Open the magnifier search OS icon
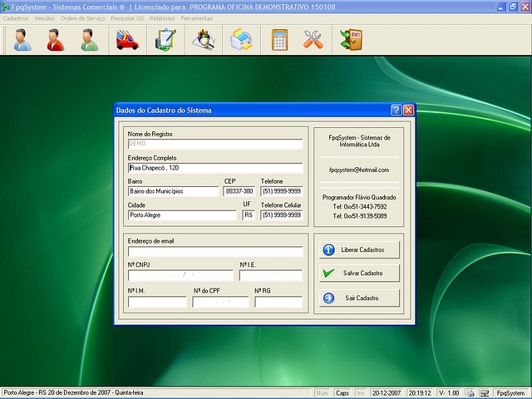Screen dimensions: 532x399 (204, 40)
